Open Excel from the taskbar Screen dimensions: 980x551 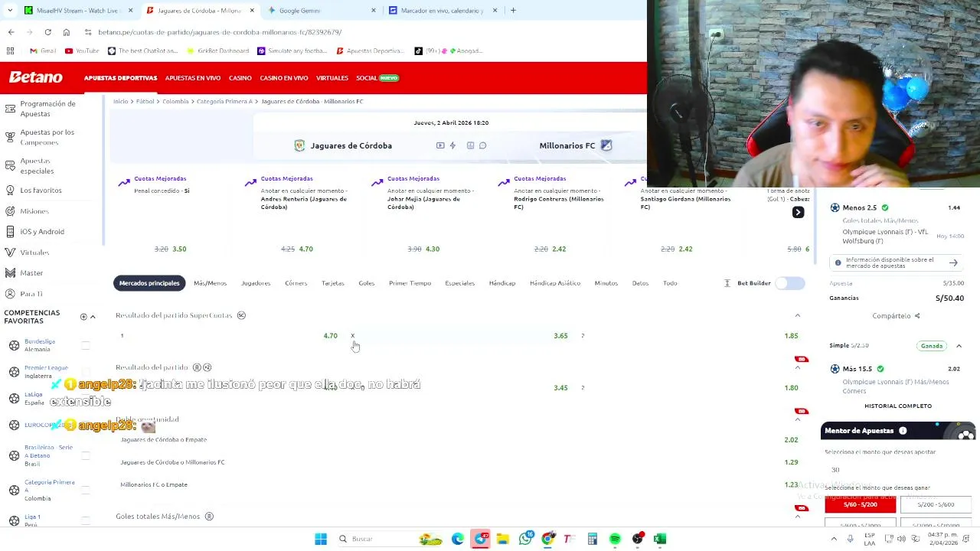point(660,539)
